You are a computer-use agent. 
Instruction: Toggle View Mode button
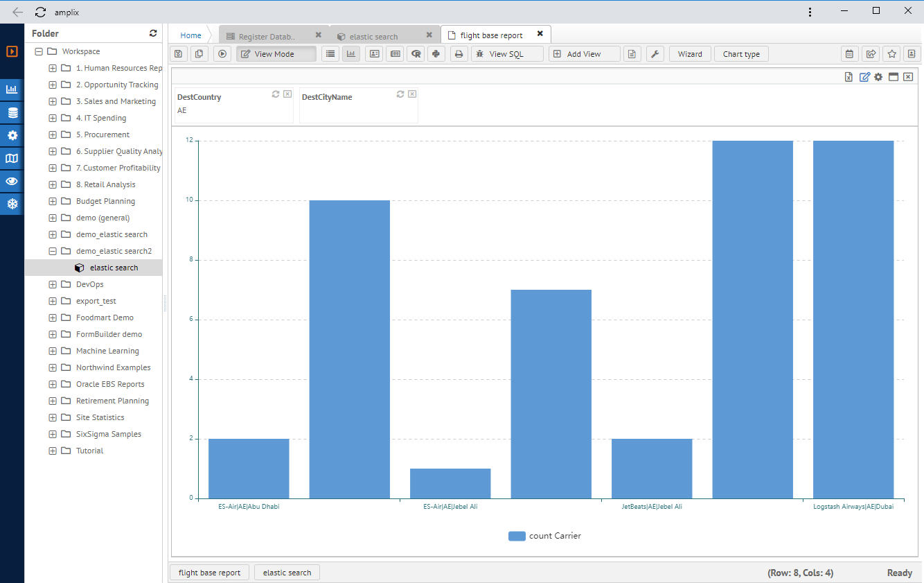(x=276, y=54)
